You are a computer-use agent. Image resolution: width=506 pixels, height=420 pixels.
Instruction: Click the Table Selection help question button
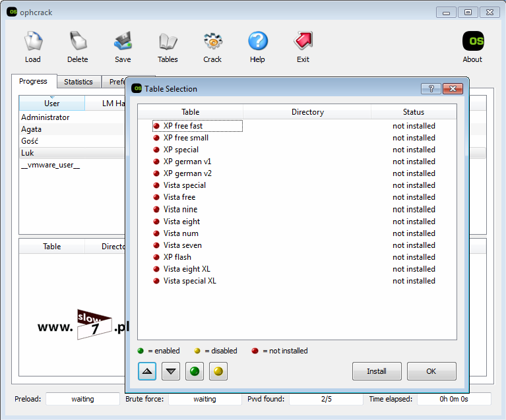pyautogui.click(x=431, y=88)
